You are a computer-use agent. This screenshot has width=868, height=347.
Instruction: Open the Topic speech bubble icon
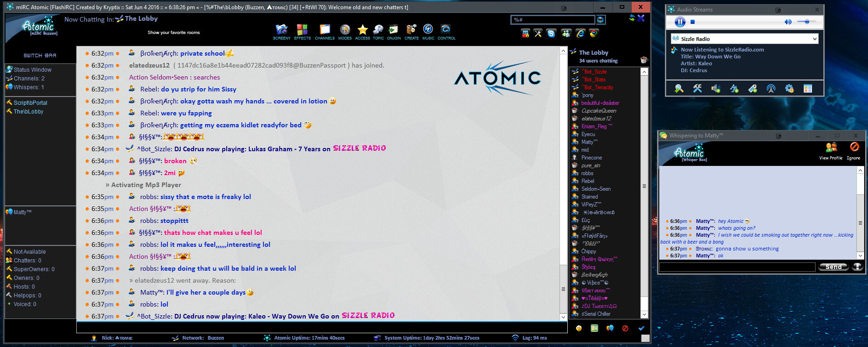(x=378, y=31)
